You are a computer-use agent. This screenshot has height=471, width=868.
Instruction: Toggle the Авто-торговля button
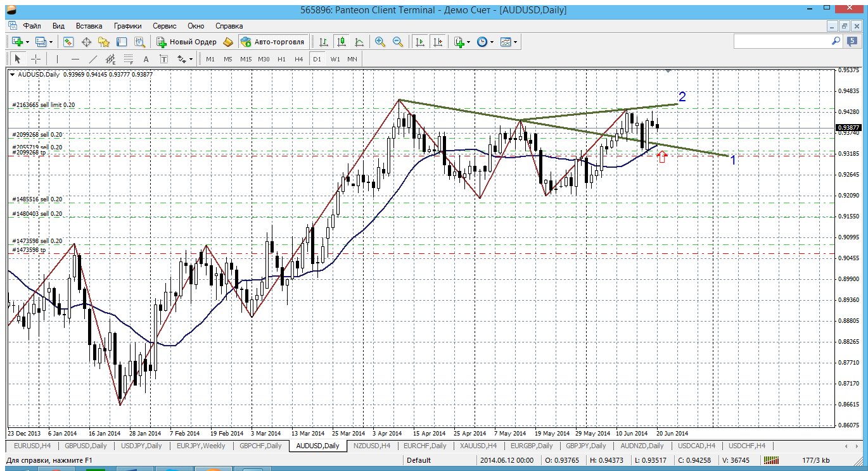point(273,42)
